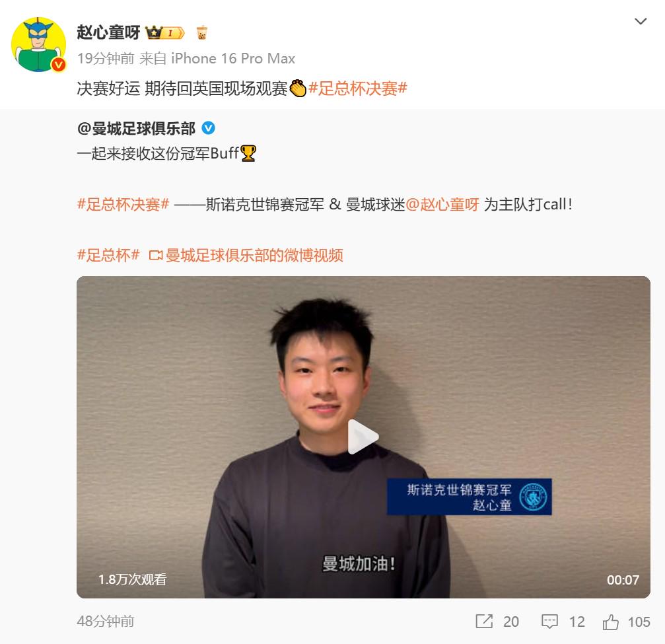This screenshot has height=644, width=665.
Task: Play the video with center play button
Action: [x=363, y=437]
